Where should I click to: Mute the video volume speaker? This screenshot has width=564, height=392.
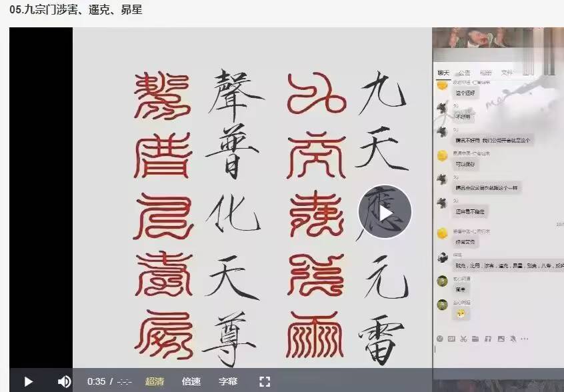[64, 381]
